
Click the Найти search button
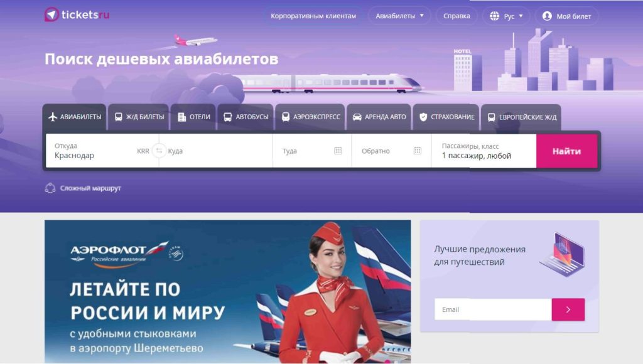point(567,151)
